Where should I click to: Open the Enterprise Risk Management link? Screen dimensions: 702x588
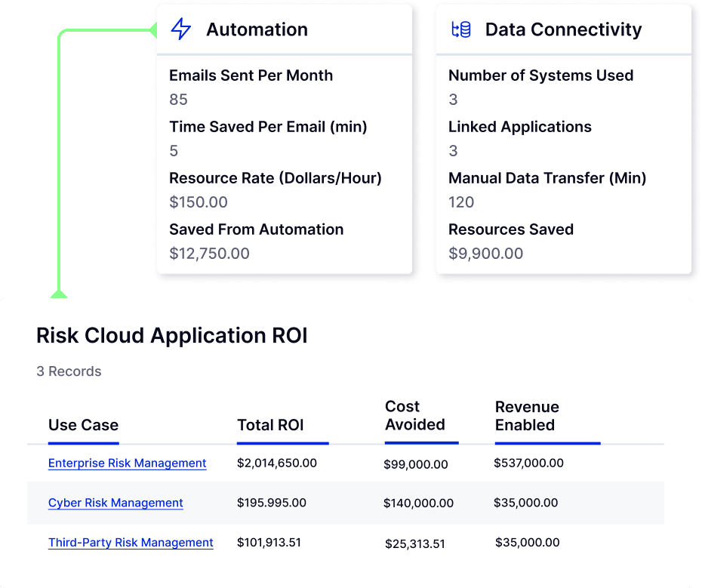(127, 463)
